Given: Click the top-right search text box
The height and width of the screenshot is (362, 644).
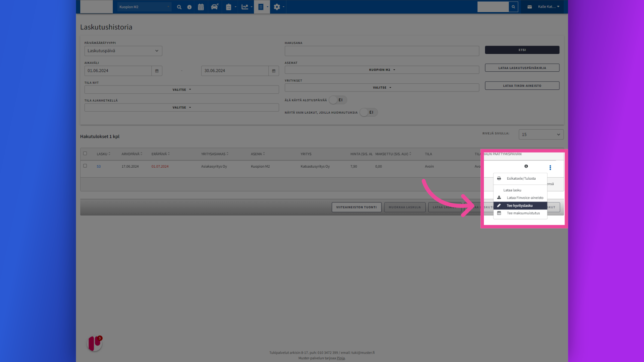Looking at the screenshot, I should pos(493,7).
